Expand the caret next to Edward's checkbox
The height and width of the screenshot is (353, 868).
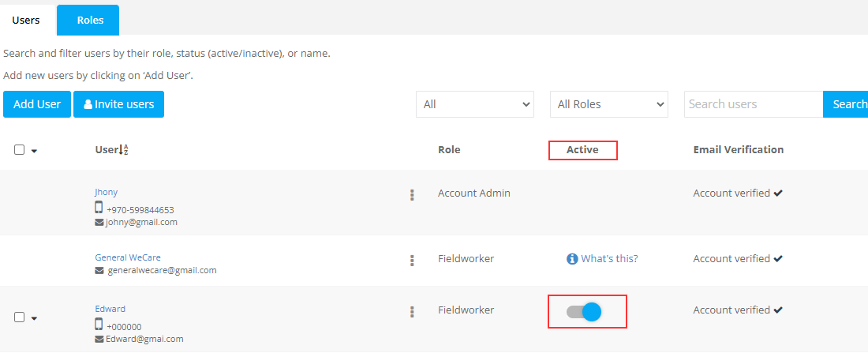35,318
